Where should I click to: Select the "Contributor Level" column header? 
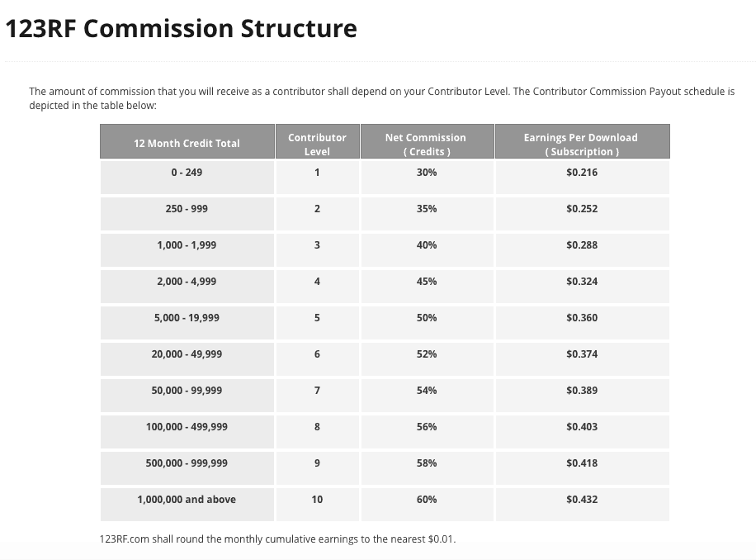[x=317, y=144]
